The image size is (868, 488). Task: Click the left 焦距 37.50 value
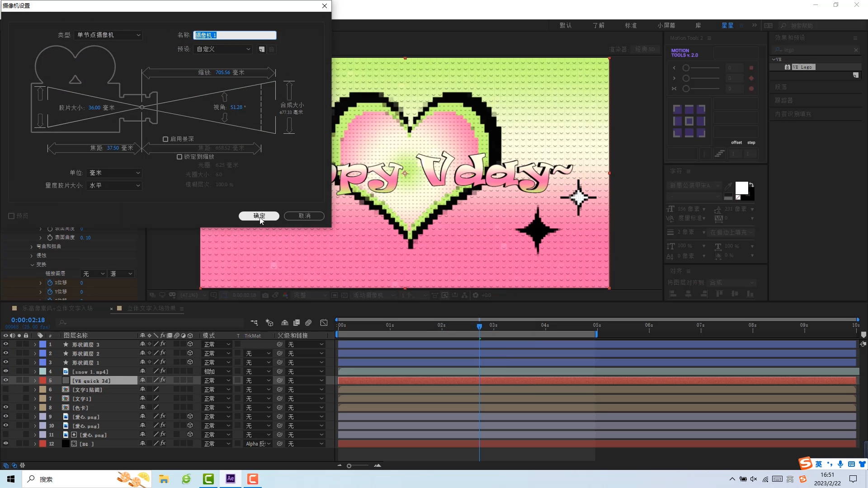tap(113, 148)
